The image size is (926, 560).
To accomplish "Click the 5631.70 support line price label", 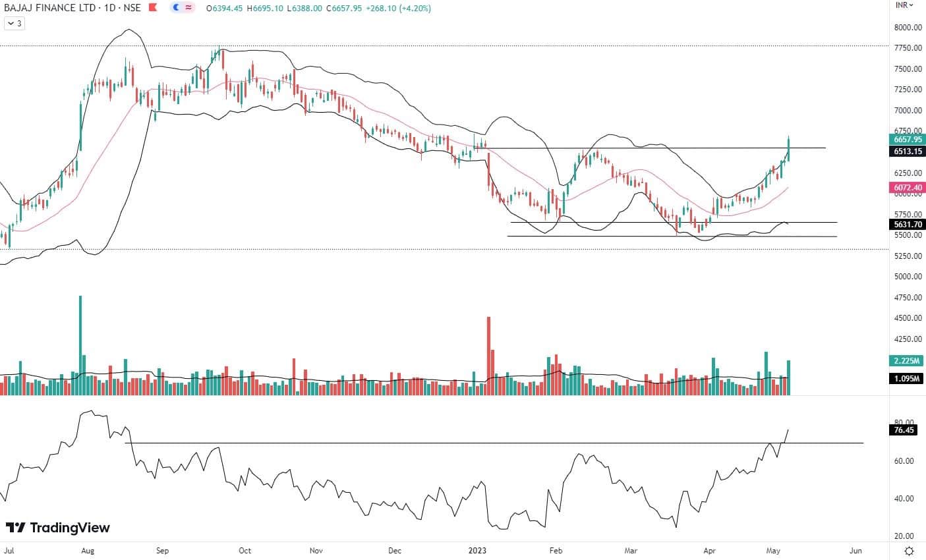I will pyautogui.click(x=907, y=225).
